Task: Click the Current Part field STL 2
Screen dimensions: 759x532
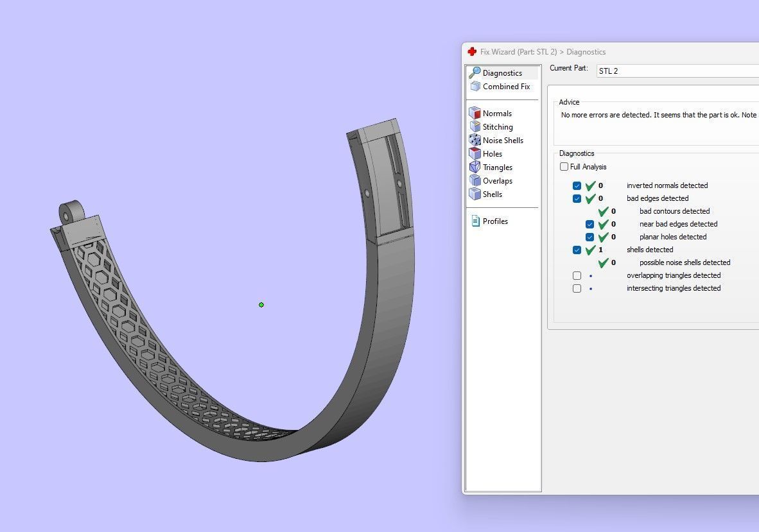Action: (x=677, y=71)
